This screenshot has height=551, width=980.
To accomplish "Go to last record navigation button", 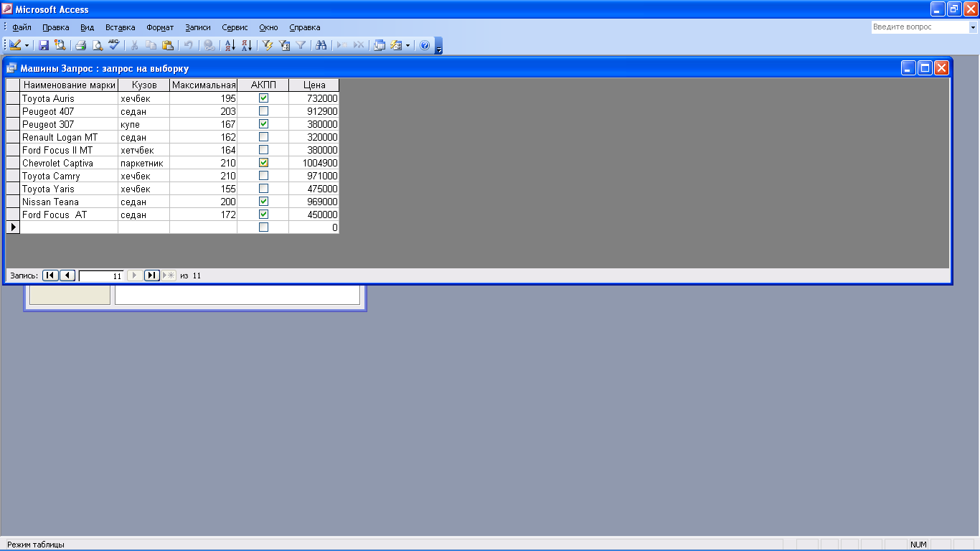I will [151, 275].
